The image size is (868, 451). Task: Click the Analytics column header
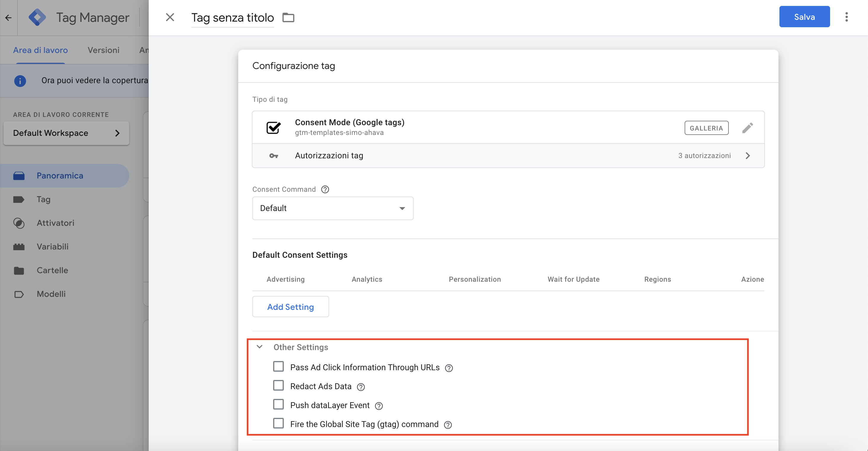tap(367, 279)
